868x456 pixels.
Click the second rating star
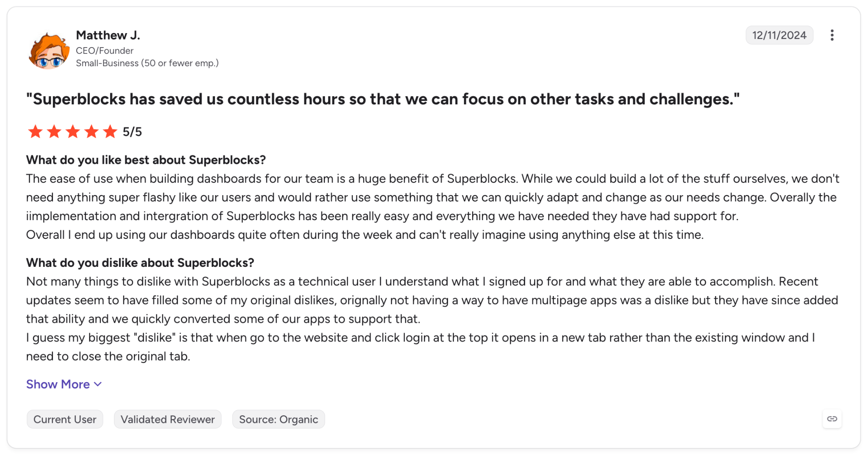54,131
